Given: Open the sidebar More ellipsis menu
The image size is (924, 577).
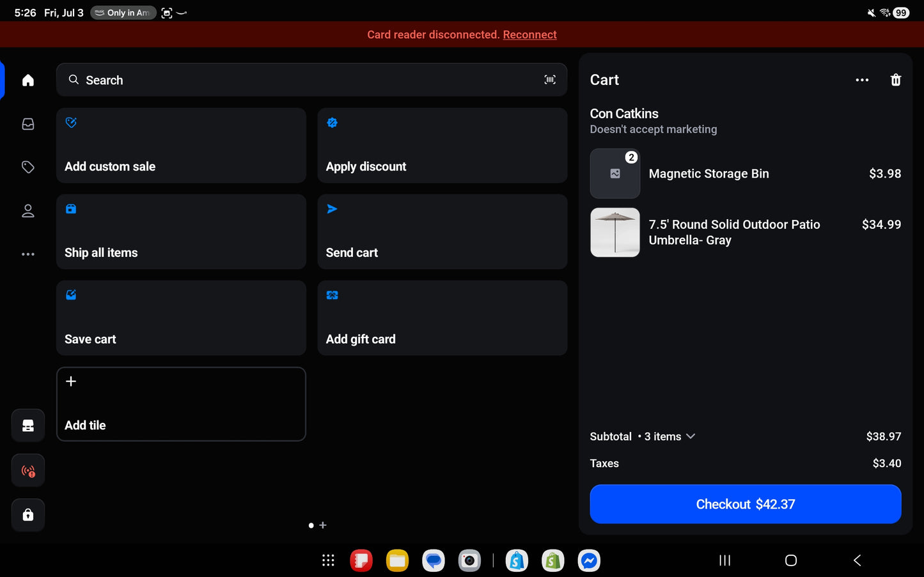Looking at the screenshot, I should click(27, 254).
